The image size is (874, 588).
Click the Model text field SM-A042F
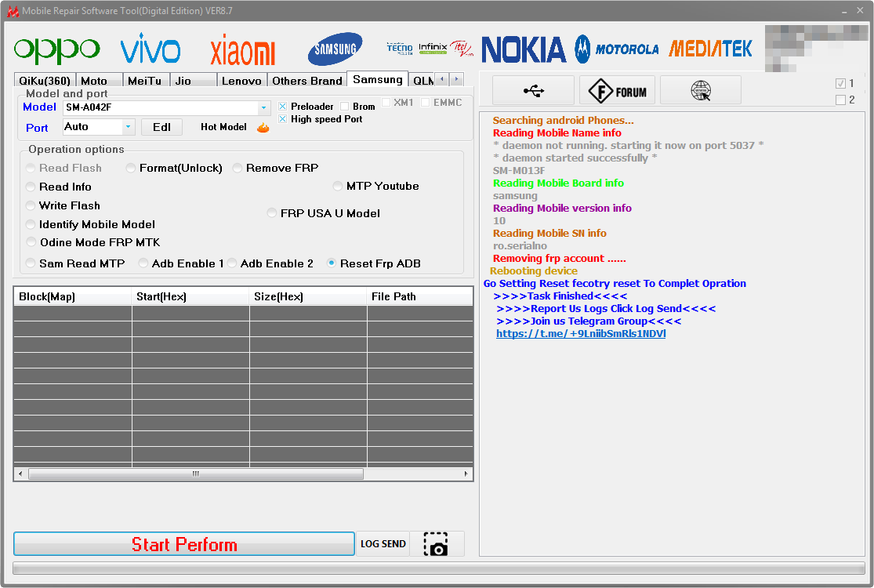[x=161, y=107]
